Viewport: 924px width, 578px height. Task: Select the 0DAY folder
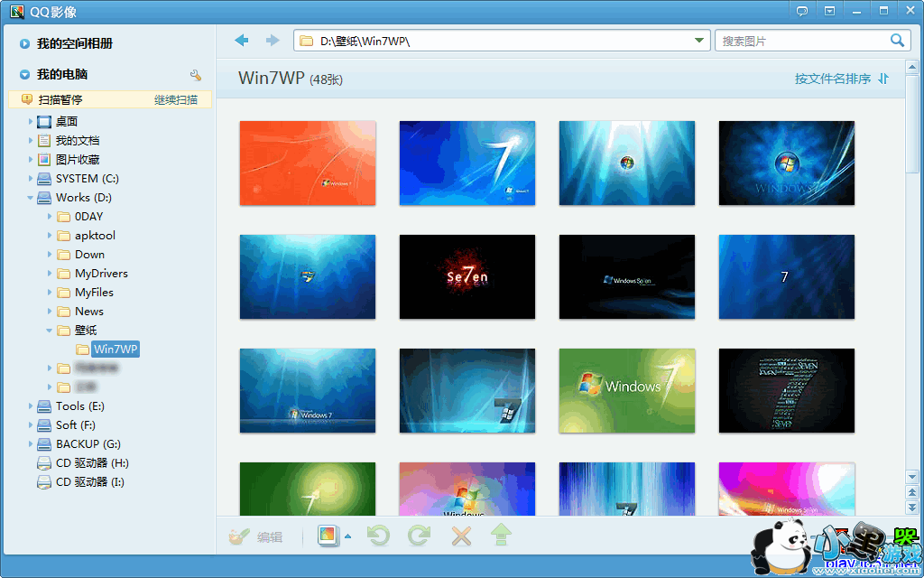point(89,217)
